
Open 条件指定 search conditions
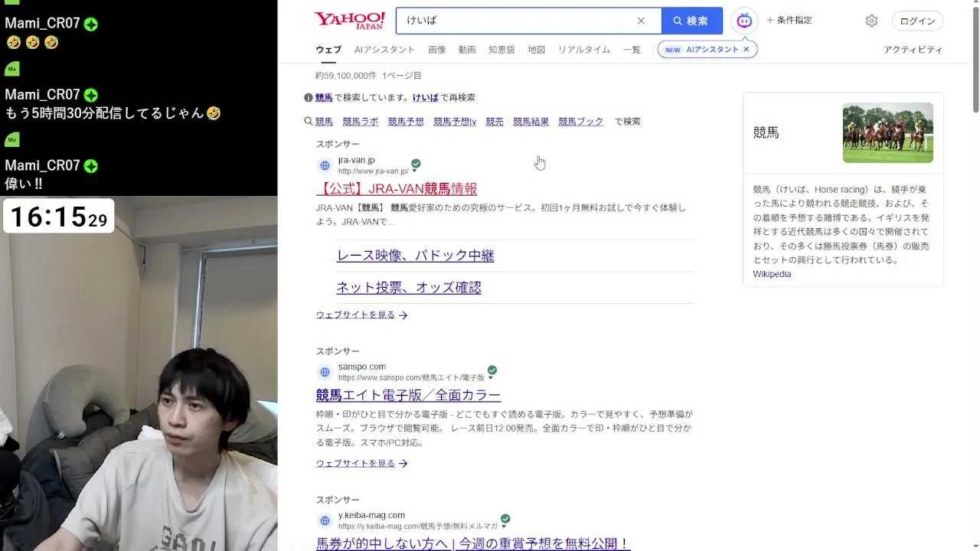pyautogui.click(x=789, y=21)
